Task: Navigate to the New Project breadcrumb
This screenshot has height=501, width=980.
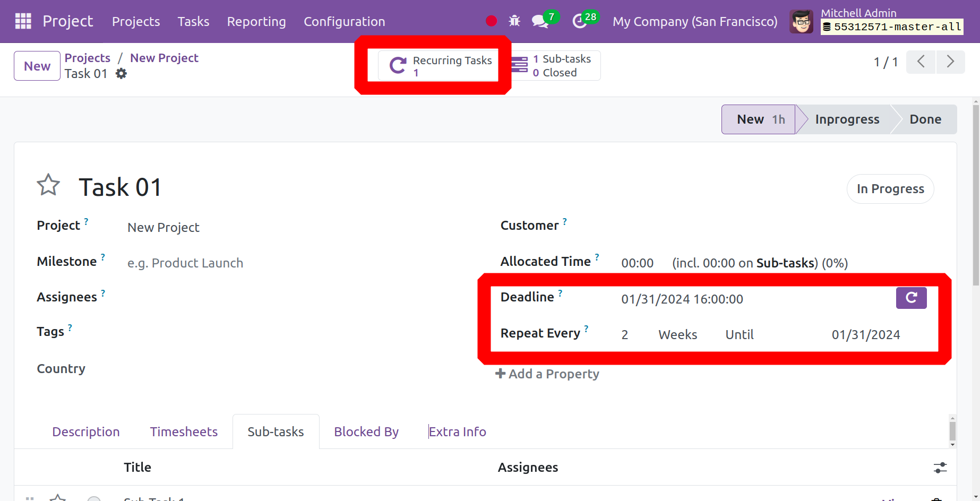Action: point(164,58)
